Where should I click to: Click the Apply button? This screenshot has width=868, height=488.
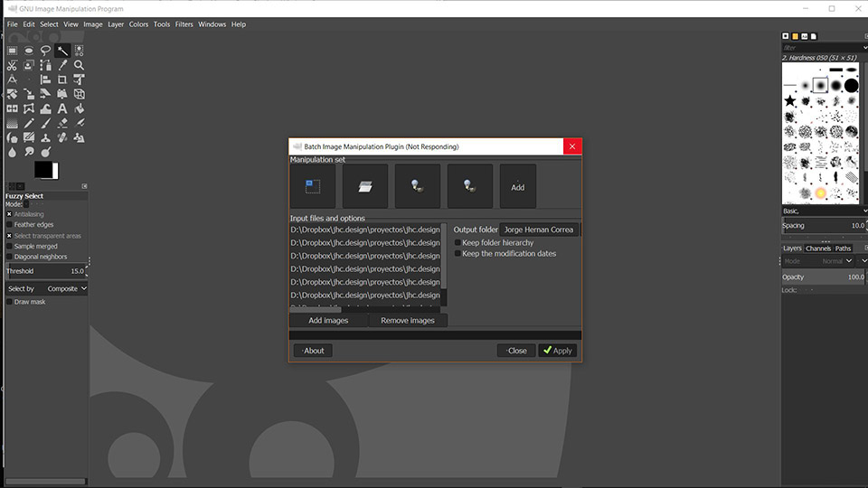coord(558,351)
